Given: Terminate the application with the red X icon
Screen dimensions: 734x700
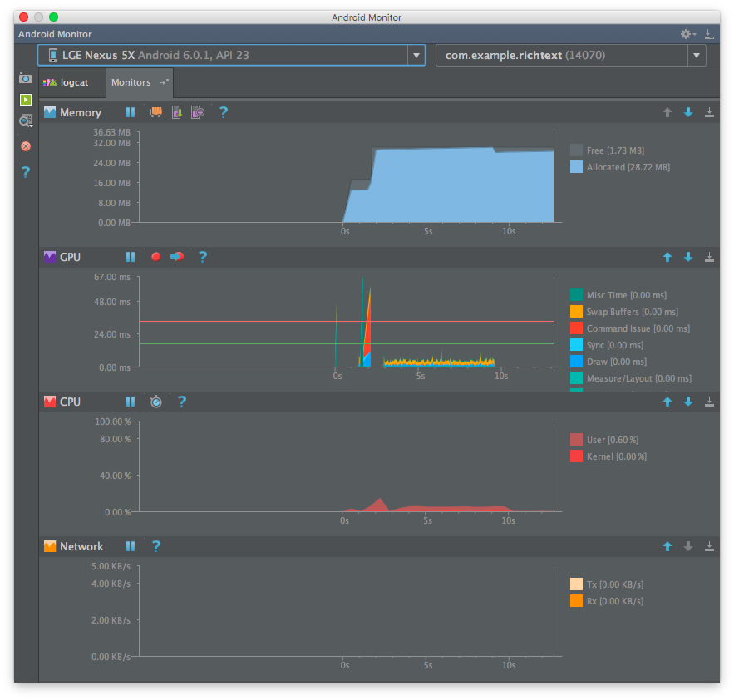Looking at the screenshot, I should [x=26, y=146].
